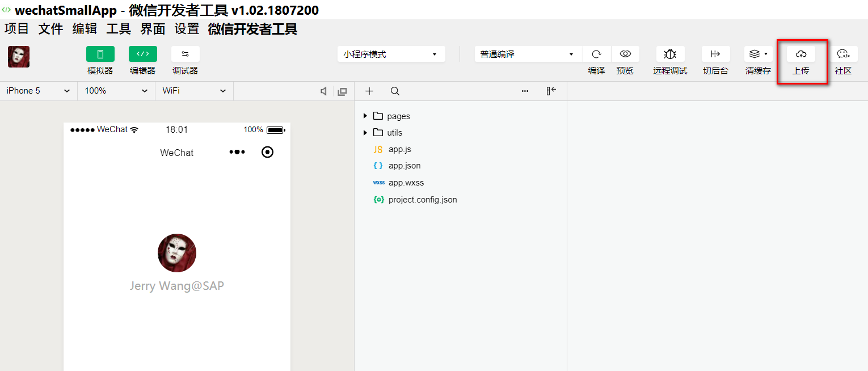The height and width of the screenshot is (371, 868).
Task: Expand the utils folder
Action: coord(365,133)
